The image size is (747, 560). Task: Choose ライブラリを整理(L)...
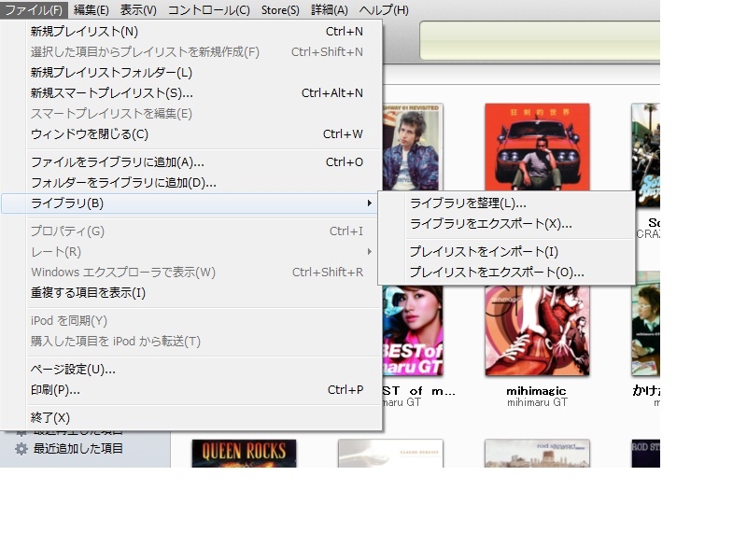(506, 203)
